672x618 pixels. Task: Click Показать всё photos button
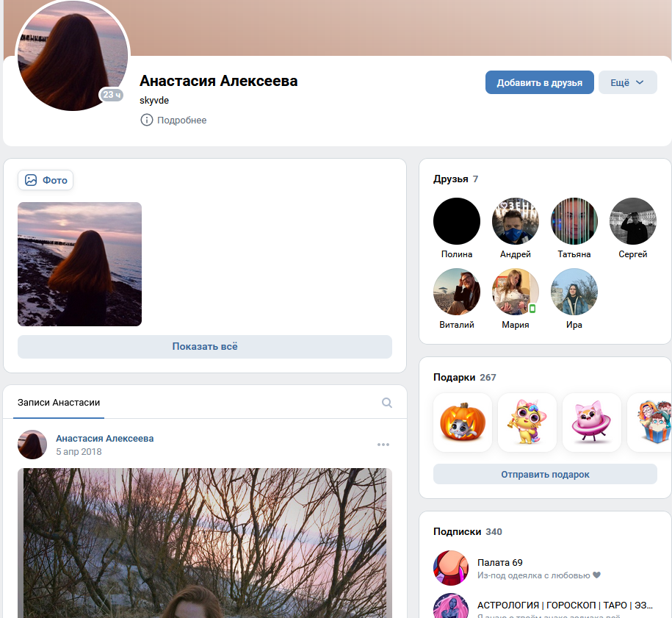point(205,347)
